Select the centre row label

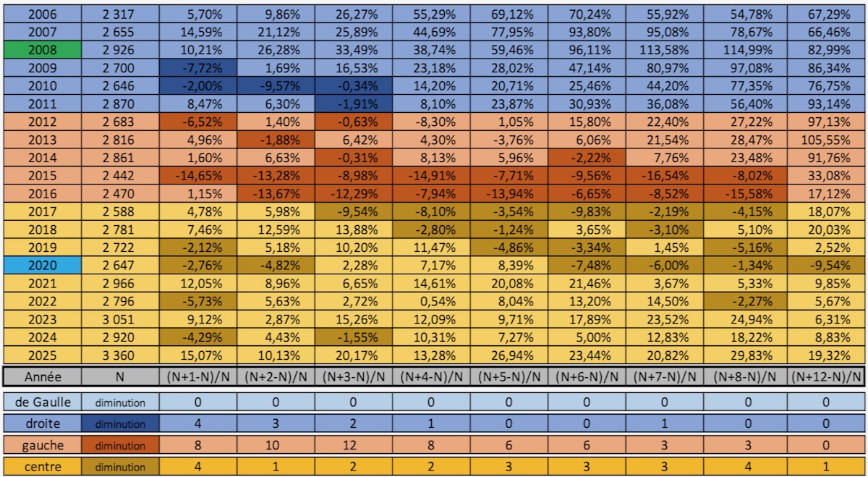pos(42,467)
